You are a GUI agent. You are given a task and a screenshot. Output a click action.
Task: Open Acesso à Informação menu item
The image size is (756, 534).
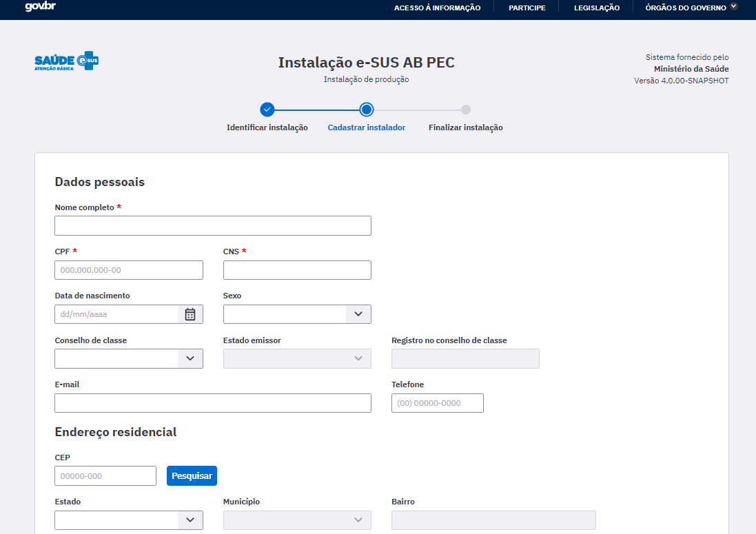[x=438, y=8]
